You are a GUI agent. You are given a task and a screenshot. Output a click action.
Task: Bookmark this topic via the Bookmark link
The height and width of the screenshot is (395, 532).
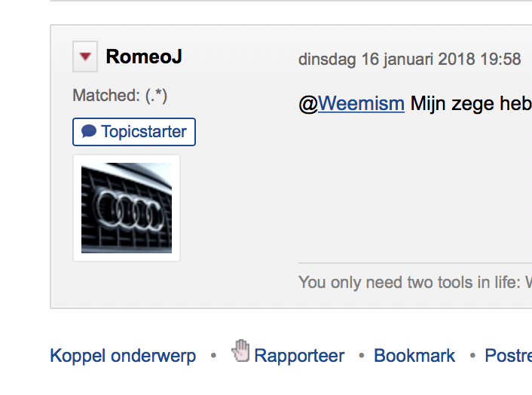[x=414, y=356]
